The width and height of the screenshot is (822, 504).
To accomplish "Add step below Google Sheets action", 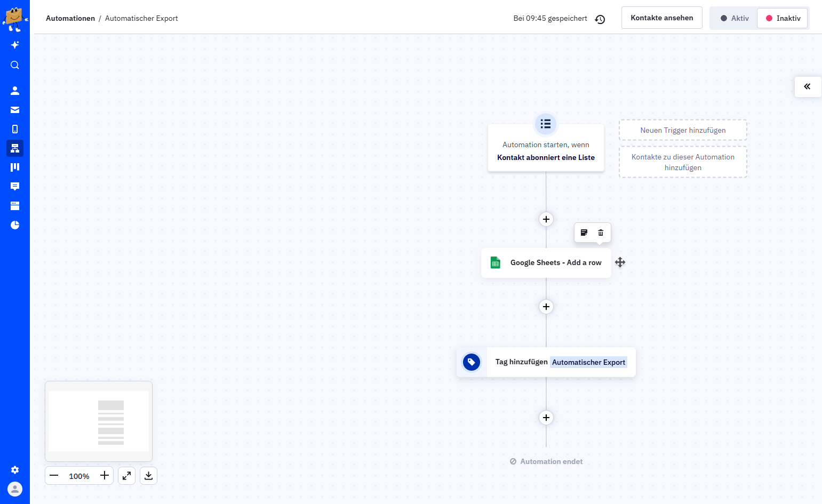I will point(546,307).
